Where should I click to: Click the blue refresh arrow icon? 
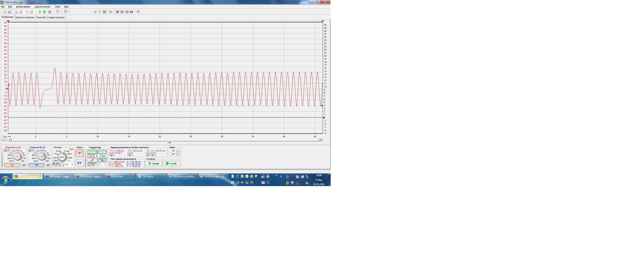(95, 12)
